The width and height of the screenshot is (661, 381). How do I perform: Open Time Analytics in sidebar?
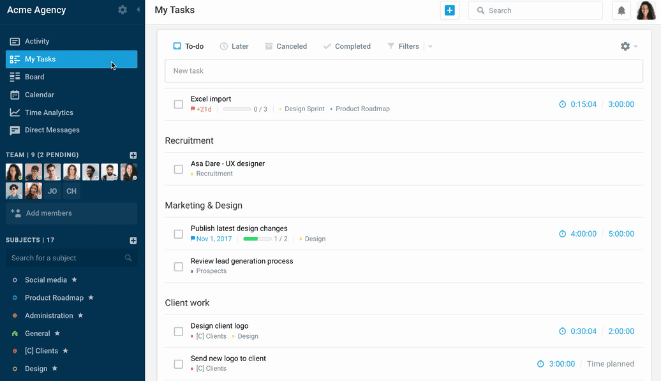click(71, 113)
